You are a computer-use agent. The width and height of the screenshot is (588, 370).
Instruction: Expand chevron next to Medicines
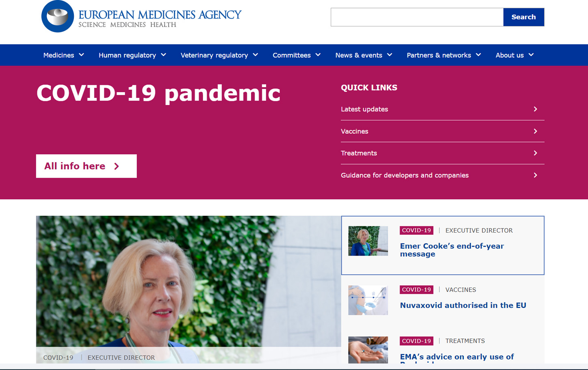pyautogui.click(x=82, y=55)
